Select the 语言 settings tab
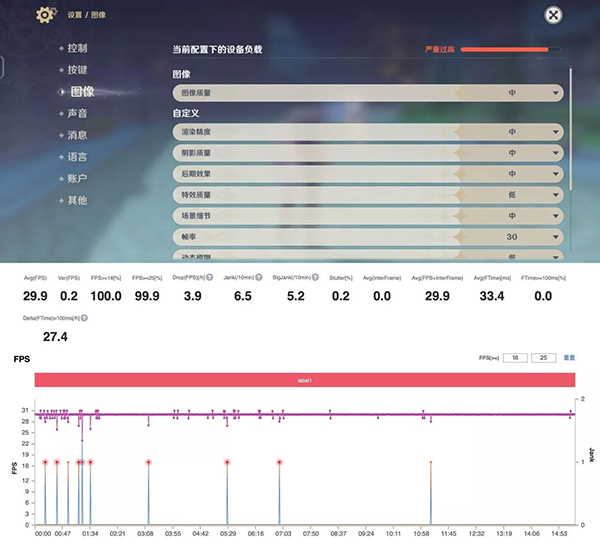This screenshot has height=540, width=600. click(x=78, y=157)
